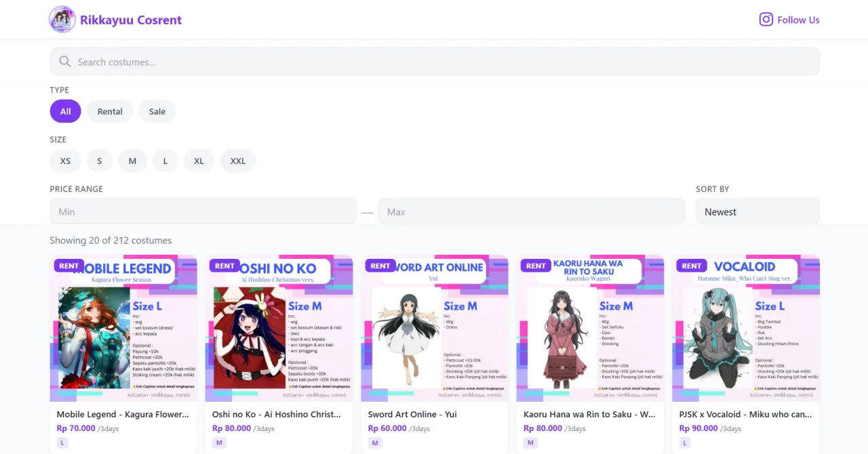This screenshot has width=868, height=454.
Task: Click the Max price field
Action: pyautogui.click(x=532, y=211)
